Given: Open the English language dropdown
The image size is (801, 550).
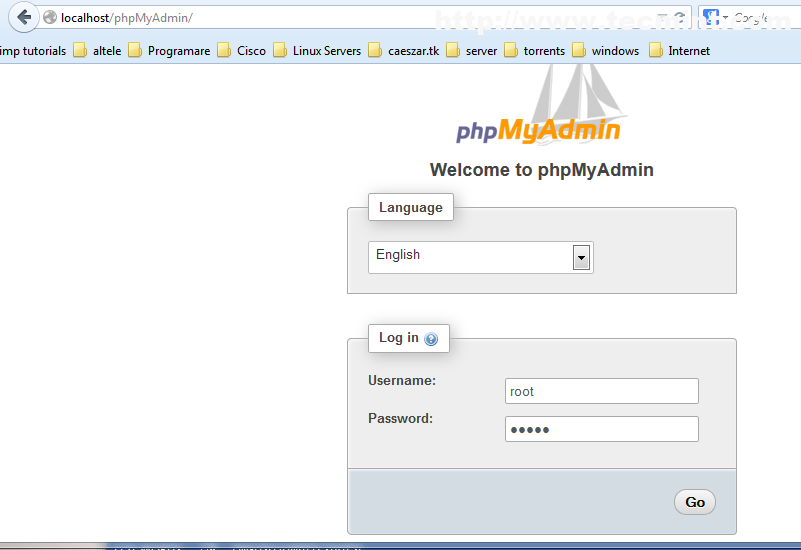Looking at the screenshot, I should (481, 257).
